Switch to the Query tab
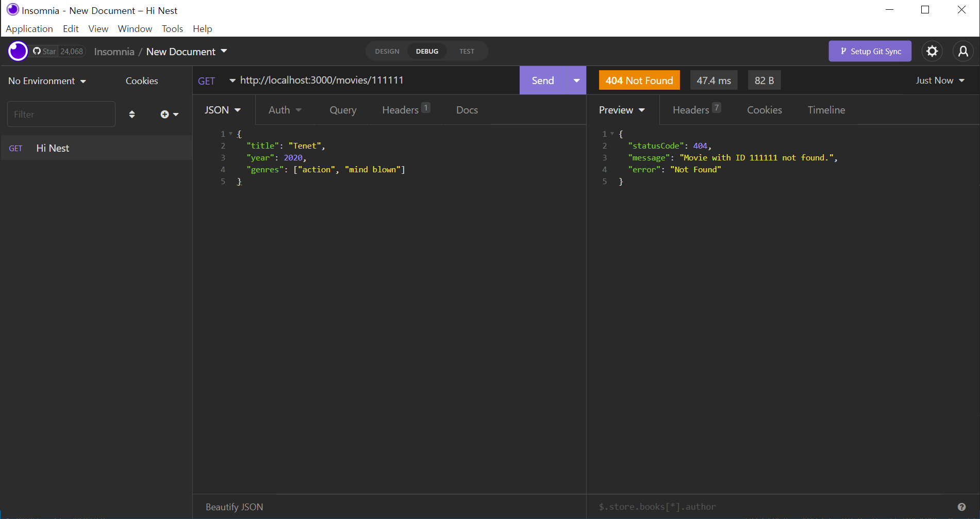Image resolution: width=980 pixels, height=519 pixels. coord(343,110)
